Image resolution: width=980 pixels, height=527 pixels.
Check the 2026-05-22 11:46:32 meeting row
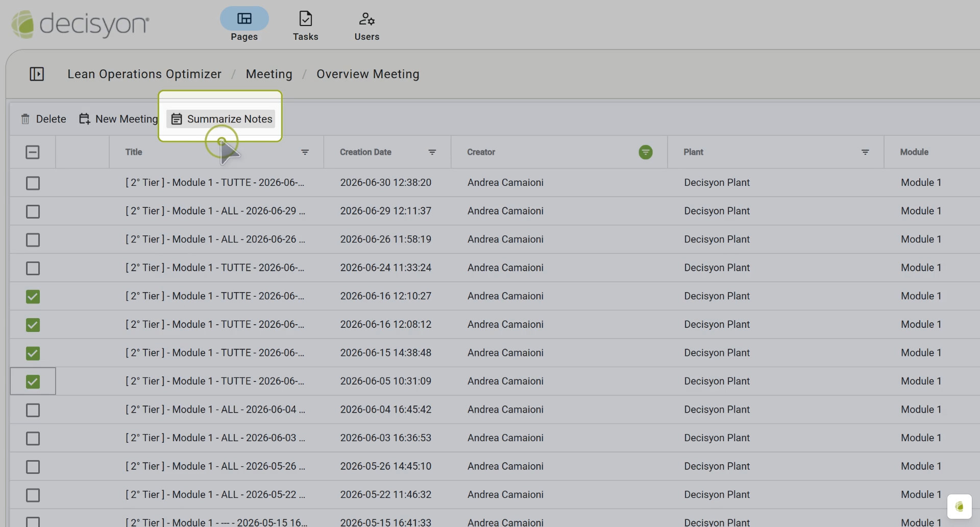33,495
